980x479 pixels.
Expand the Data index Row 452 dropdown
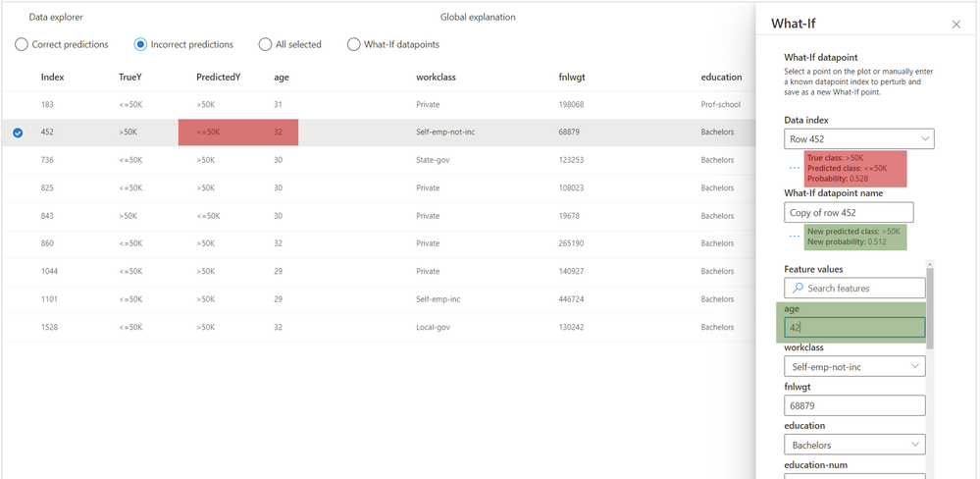coord(858,138)
